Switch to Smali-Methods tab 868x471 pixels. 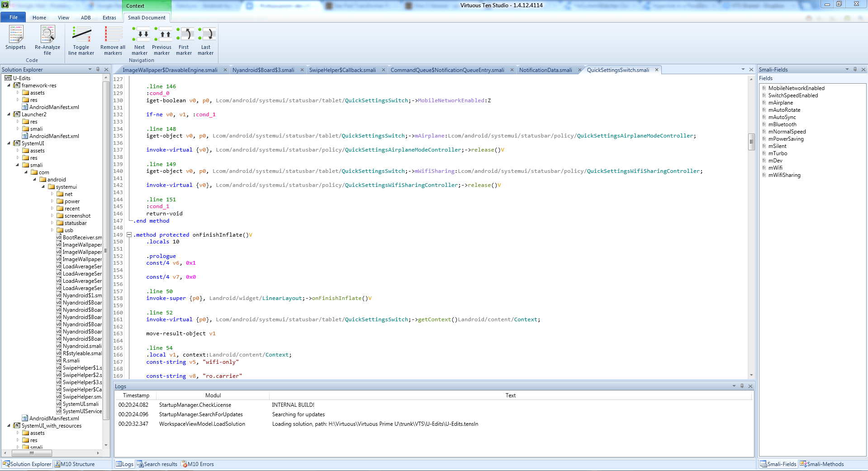click(x=821, y=464)
